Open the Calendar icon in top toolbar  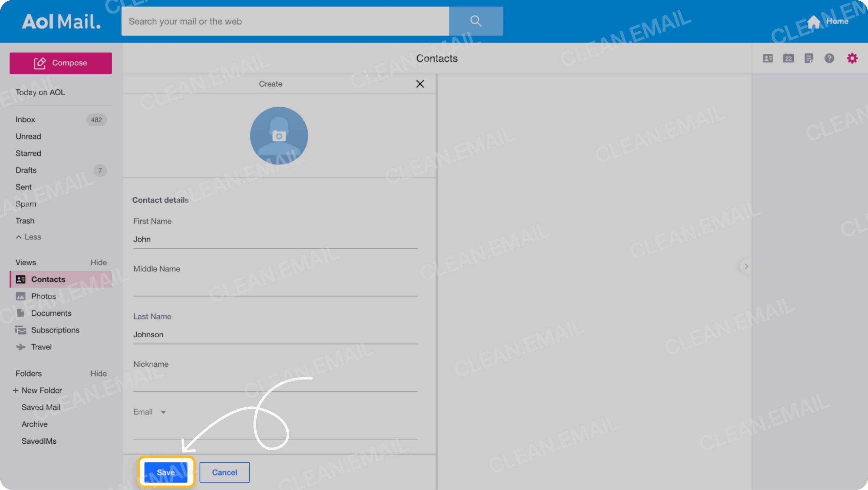coord(789,58)
